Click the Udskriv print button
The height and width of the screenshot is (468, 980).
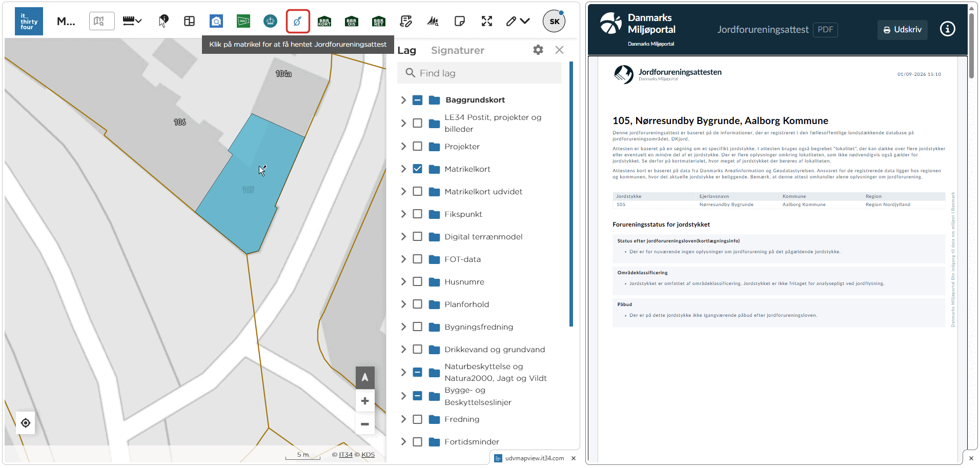click(902, 30)
